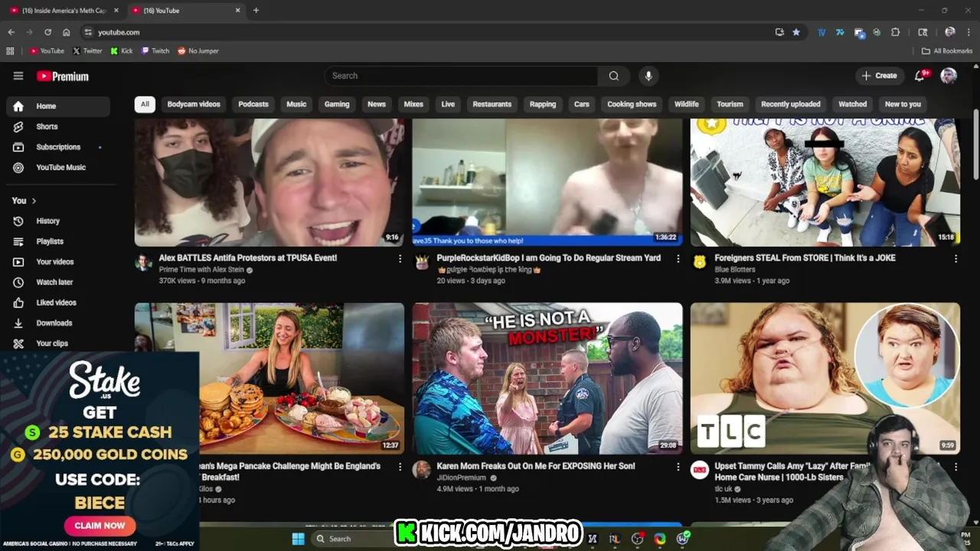Open the Alex BATTLES Antifa Protestors thumbnail
The image size is (980, 551).
click(269, 182)
